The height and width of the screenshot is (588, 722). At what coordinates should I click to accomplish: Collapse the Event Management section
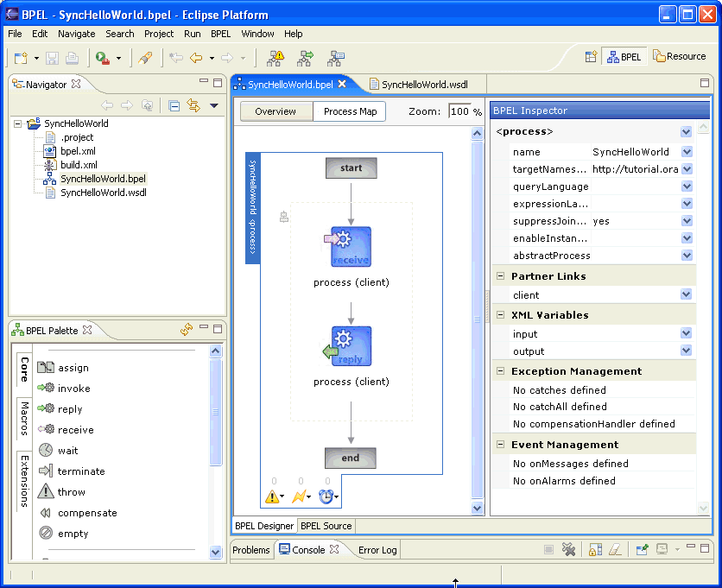(501, 445)
